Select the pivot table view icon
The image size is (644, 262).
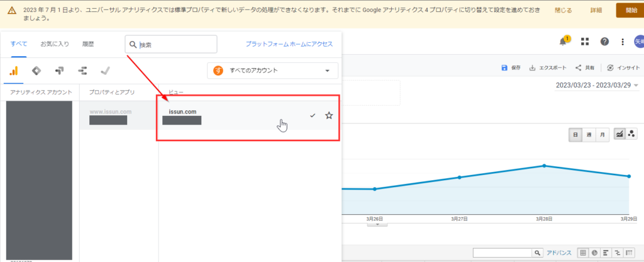tap(629, 253)
